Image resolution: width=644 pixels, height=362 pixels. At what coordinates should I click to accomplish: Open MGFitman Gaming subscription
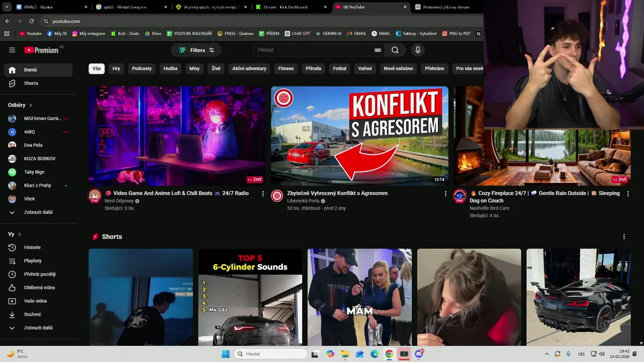[38, 119]
